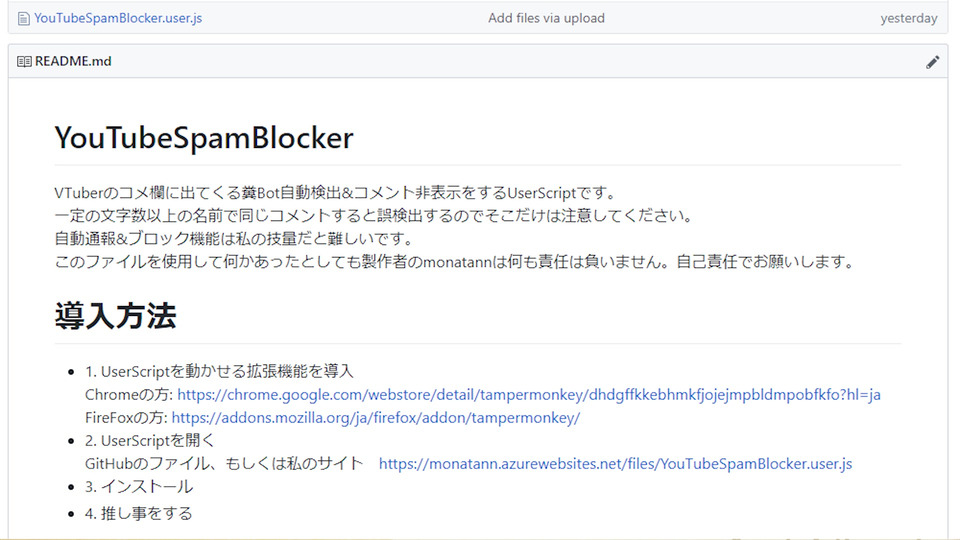The width and height of the screenshot is (960, 540).
Task: Click the README.md header label
Action: click(73, 61)
